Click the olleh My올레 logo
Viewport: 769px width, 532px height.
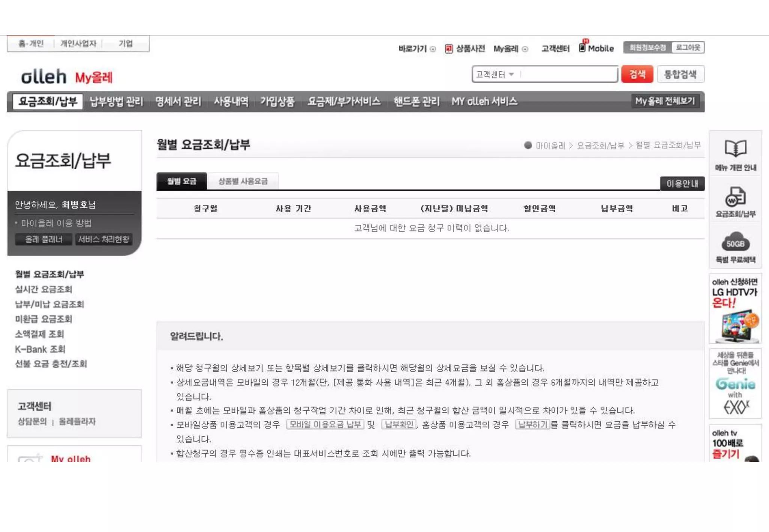coord(67,77)
